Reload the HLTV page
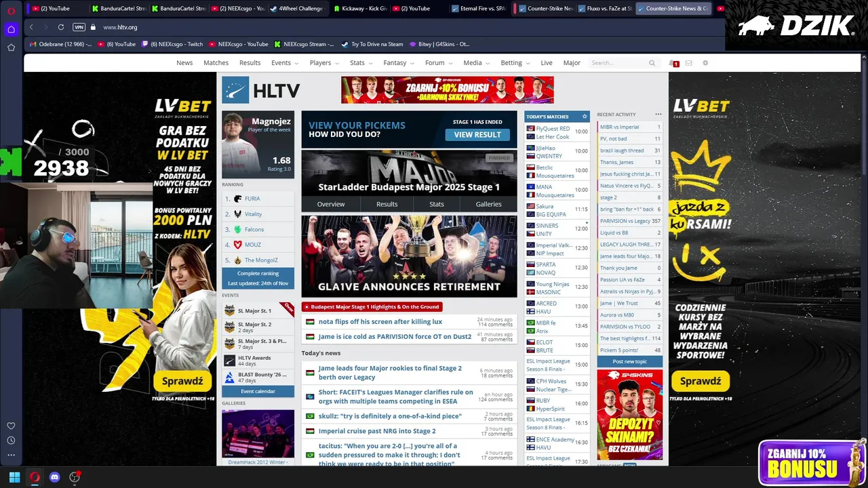Viewport: 868px width, 488px height. click(x=61, y=27)
